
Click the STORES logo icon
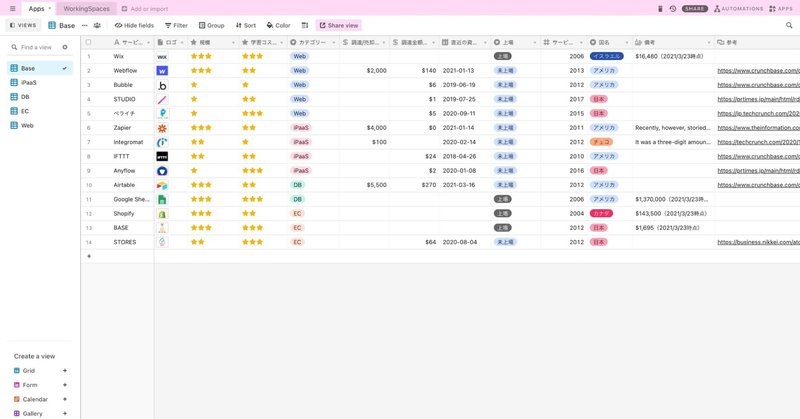(x=162, y=242)
